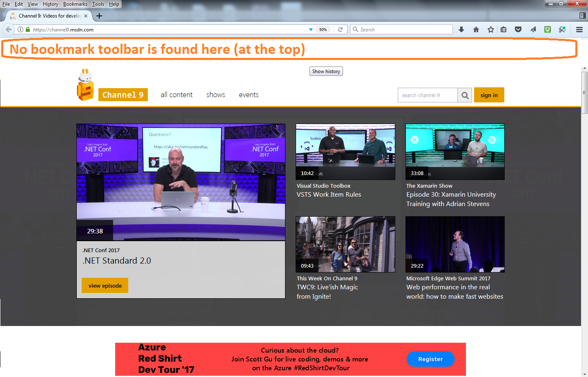Open the .NET Standard 2.0 video thumbnail
Viewport: 588px width, 377px height.
coord(181,182)
